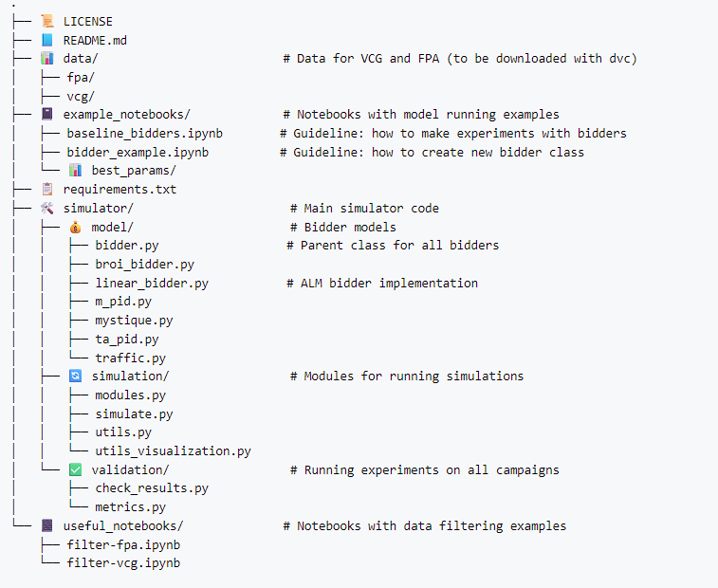718x588 pixels.
Task: Open the fpa/ folder entry
Action: click(81, 78)
